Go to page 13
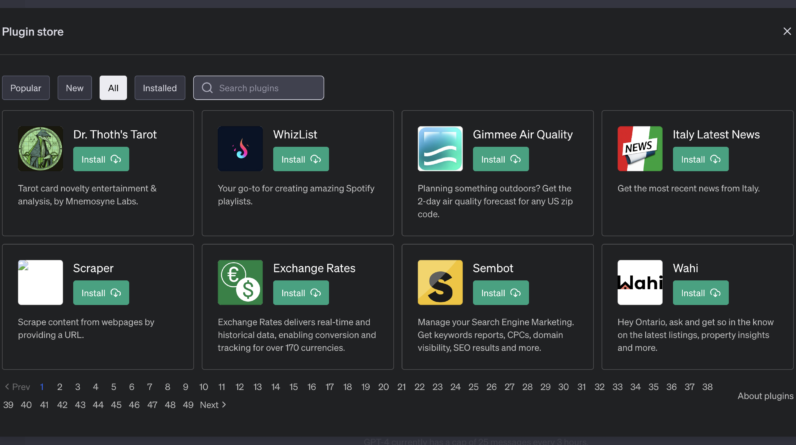 pyautogui.click(x=257, y=387)
